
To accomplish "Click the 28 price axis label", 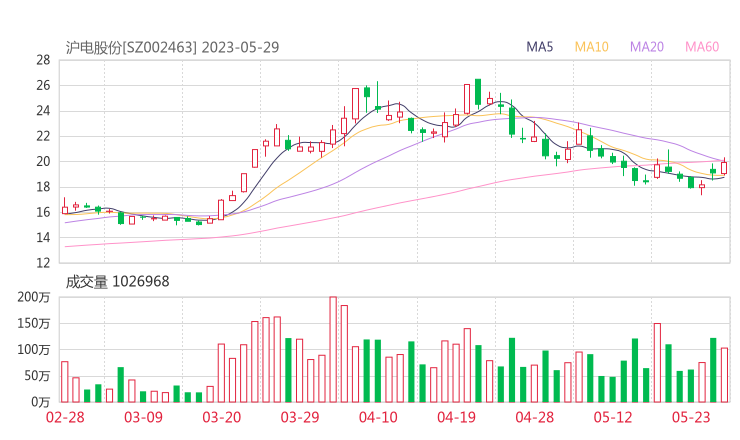I will click(x=43, y=60).
